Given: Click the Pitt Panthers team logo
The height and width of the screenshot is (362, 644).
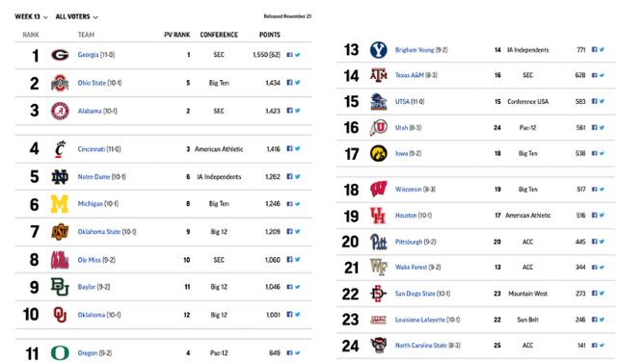Looking at the screenshot, I should click(x=378, y=242).
